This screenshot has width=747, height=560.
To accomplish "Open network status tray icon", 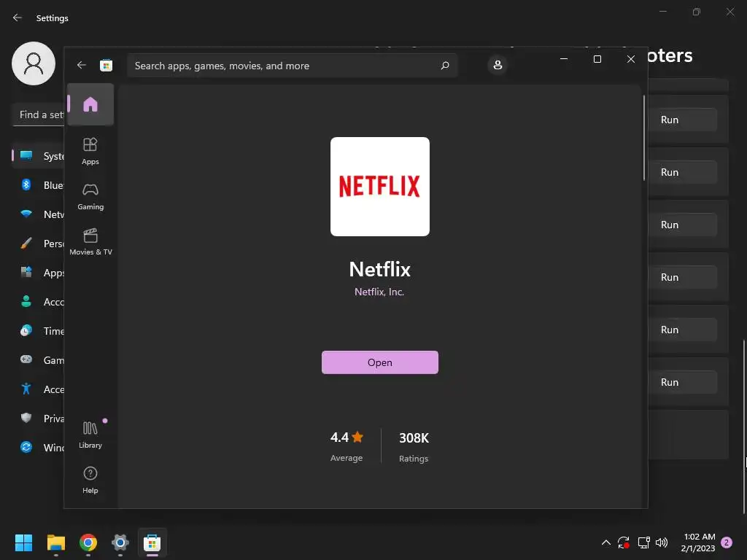I will click(x=643, y=542).
